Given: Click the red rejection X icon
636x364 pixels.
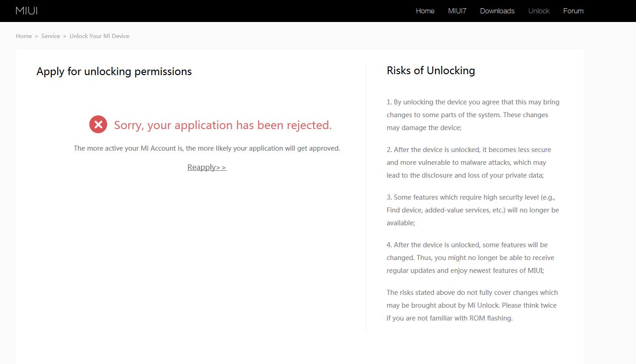Looking at the screenshot, I should (98, 125).
